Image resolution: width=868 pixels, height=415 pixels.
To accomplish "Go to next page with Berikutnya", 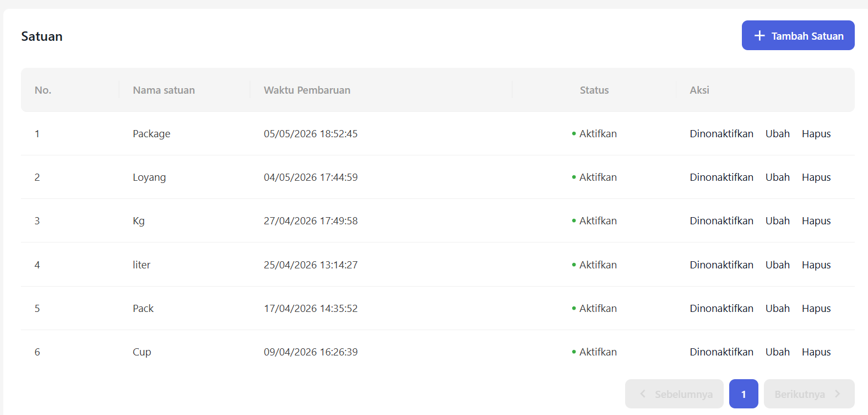I will click(x=809, y=394).
